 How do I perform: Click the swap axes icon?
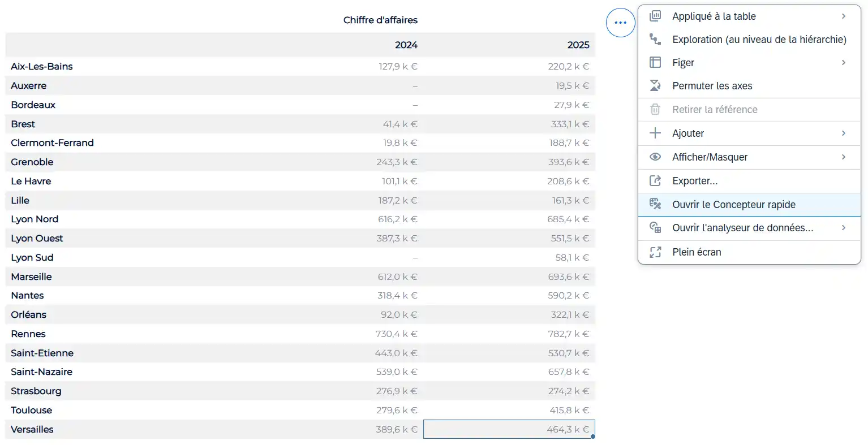coord(655,86)
